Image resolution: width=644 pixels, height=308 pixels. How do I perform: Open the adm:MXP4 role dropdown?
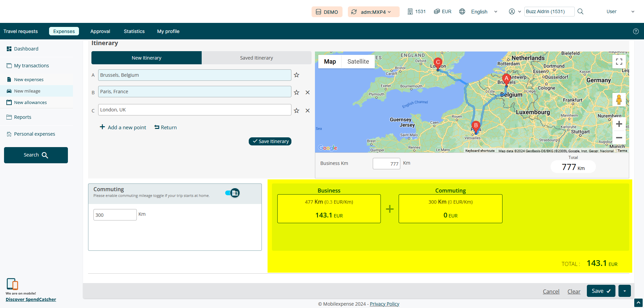coord(373,12)
